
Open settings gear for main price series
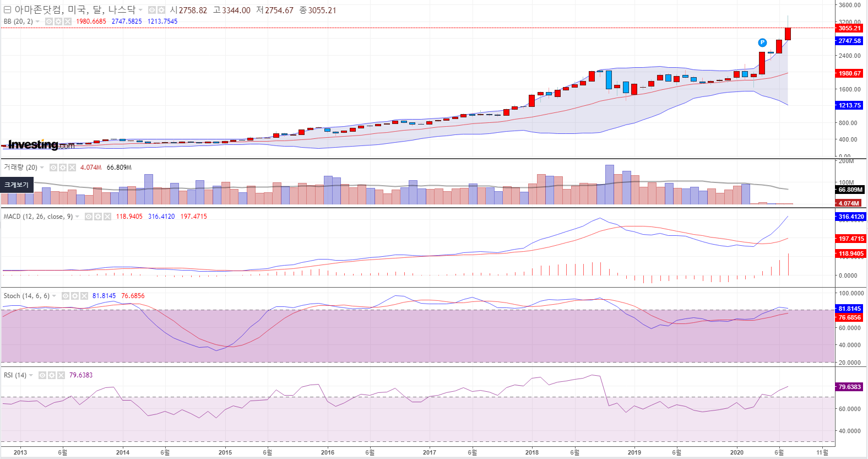pyautogui.click(x=161, y=10)
